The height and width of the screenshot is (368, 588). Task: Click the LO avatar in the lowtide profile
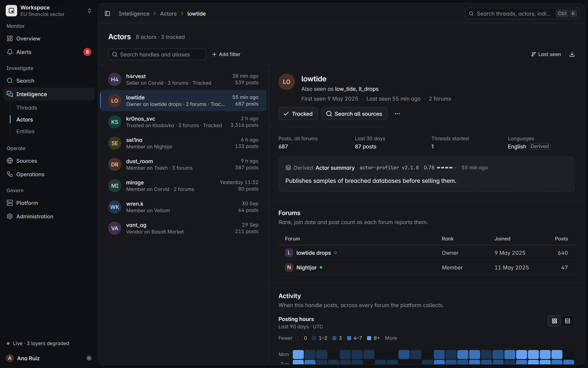286,82
